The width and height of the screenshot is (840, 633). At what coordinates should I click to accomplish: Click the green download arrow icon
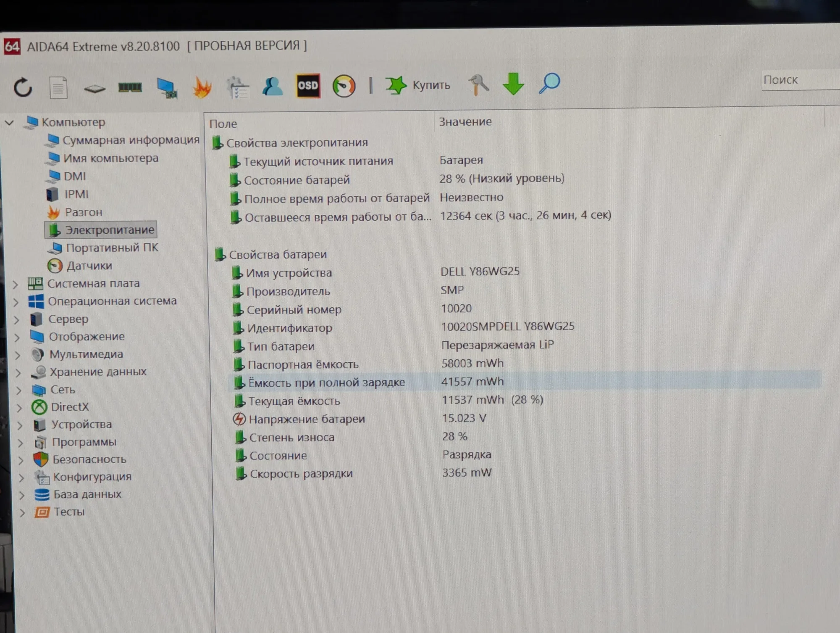coord(513,83)
